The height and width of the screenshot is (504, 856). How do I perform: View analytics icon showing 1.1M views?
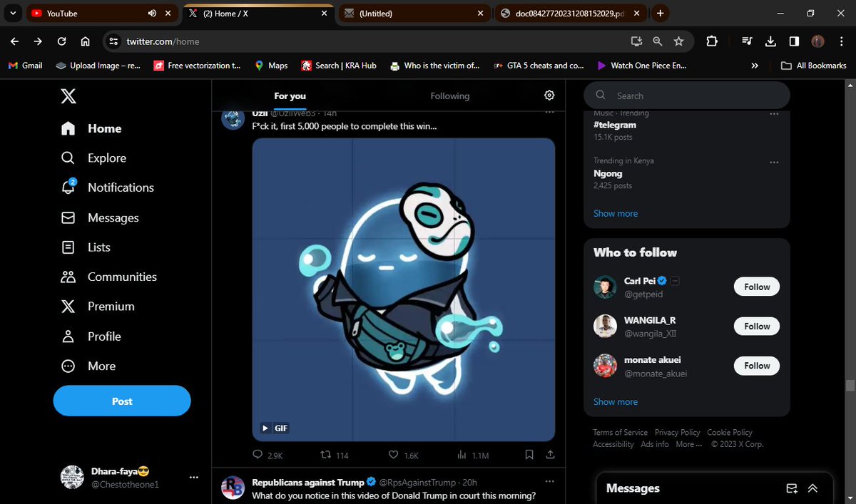(462, 455)
